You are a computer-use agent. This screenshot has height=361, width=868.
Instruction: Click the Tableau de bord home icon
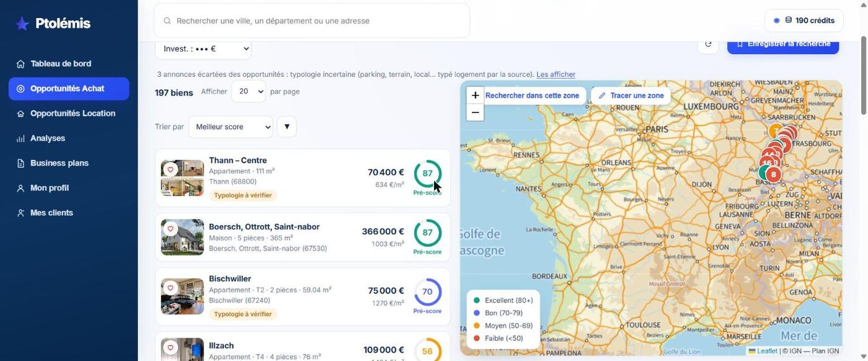[20, 64]
